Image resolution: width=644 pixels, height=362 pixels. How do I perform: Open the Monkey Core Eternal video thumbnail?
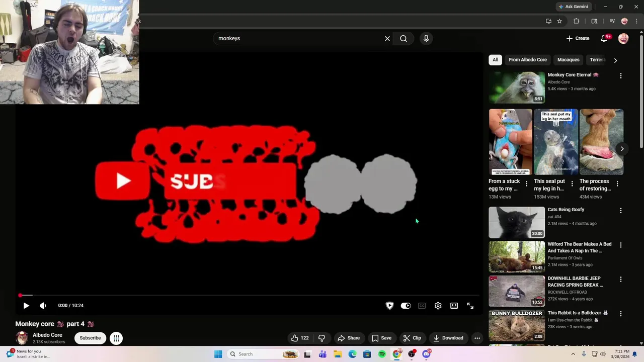(517, 87)
